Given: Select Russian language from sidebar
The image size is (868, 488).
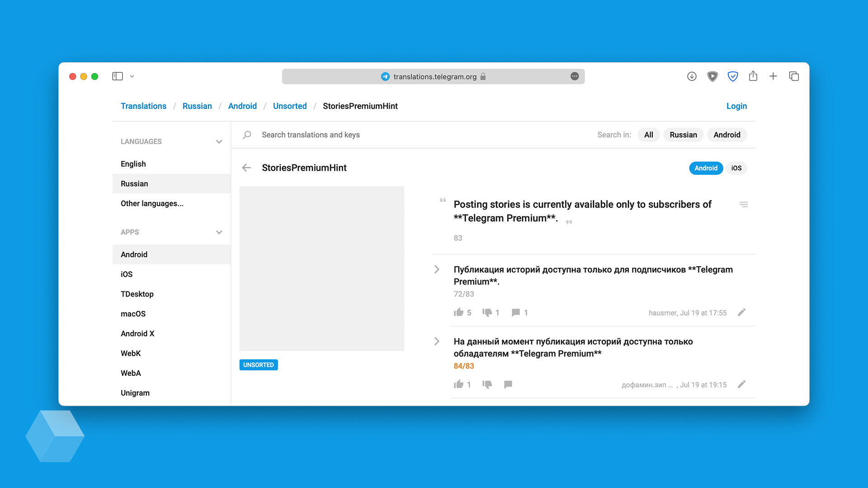Looking at the screenshot, I should (x=133, y=183).
